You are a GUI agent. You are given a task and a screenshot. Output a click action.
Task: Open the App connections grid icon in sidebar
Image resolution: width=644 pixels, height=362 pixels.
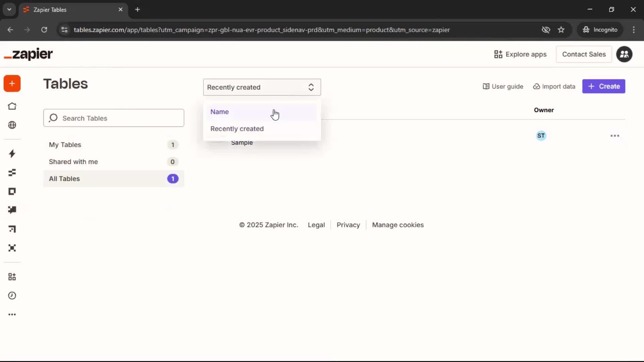[x=12, y=277]
